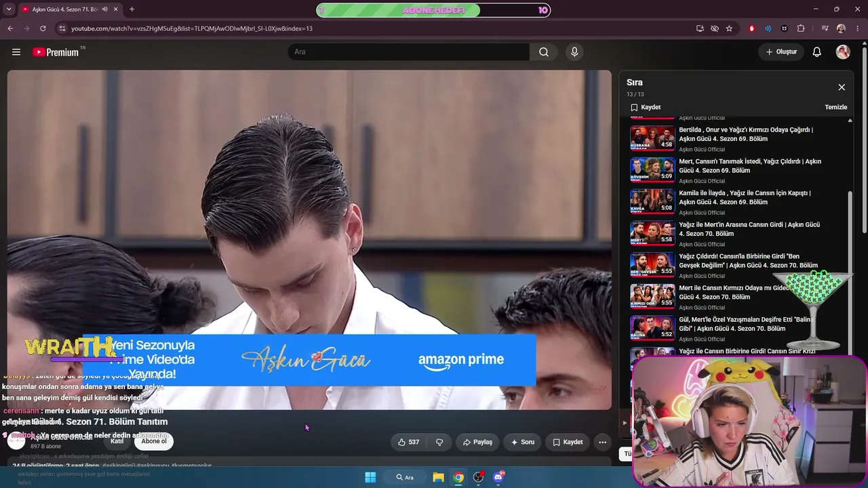This screenshot has height=488, width=868.
Task: Like the video with 537 likes
Action: [x=409, y=442]
